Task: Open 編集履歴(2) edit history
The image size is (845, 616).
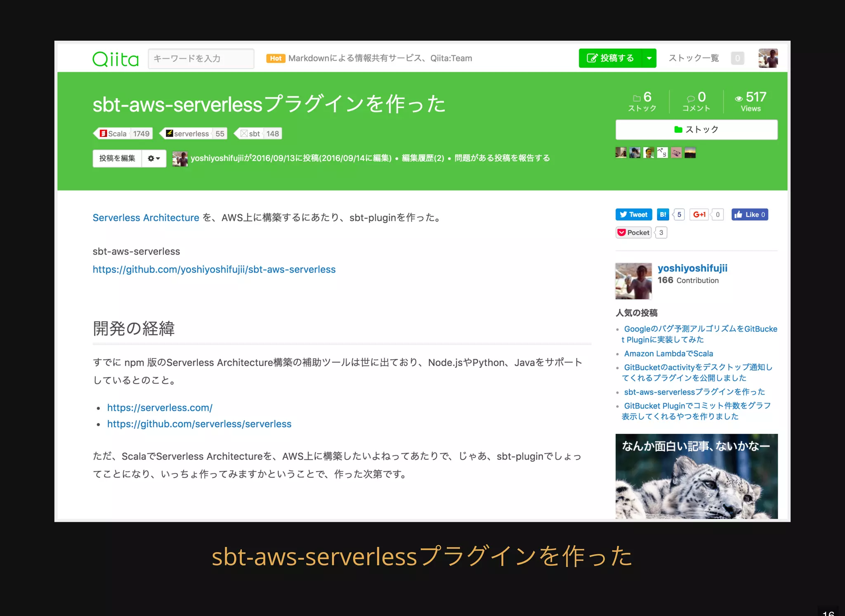Action: coord(423,158)
